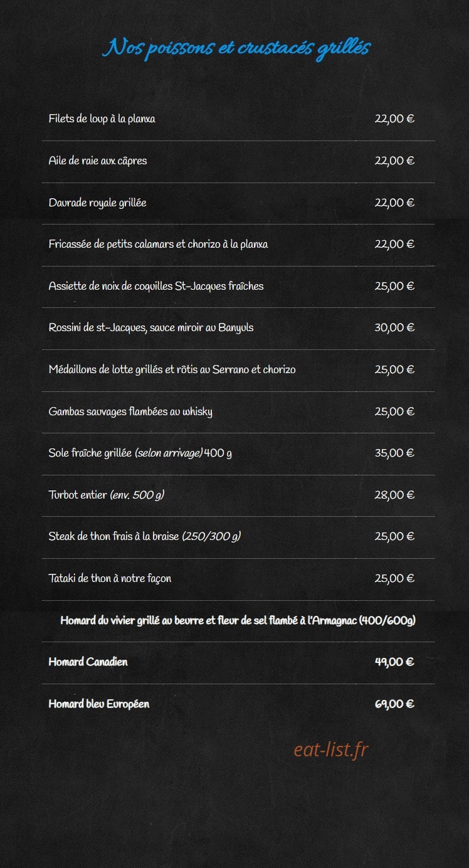This screenshot has height=868, width=469.
Task: Open the eat-list.fr link
Action: click(330, 749)
